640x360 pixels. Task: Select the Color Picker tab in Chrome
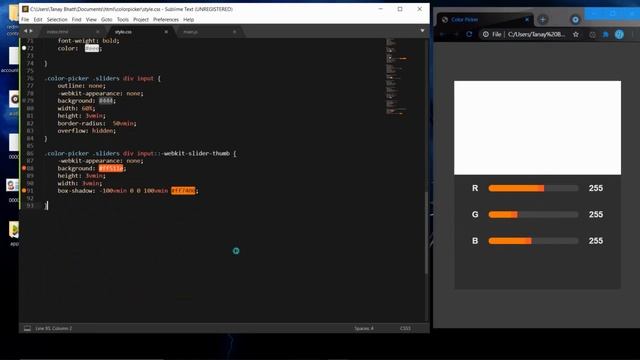click(485, 20)
